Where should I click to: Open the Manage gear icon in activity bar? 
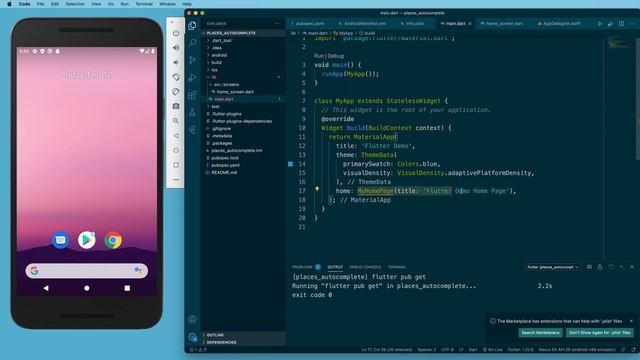pyautogui.click(x=192, y=337)
